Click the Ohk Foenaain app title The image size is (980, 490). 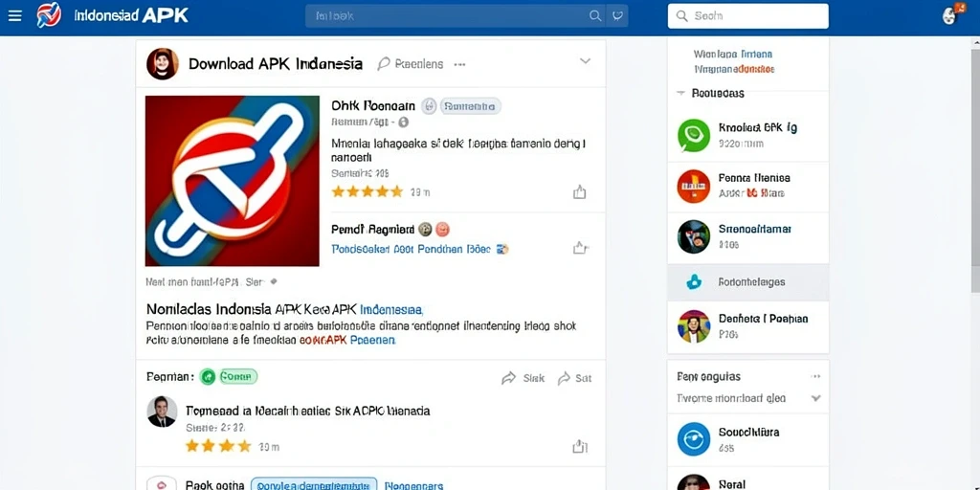point(373,105)
